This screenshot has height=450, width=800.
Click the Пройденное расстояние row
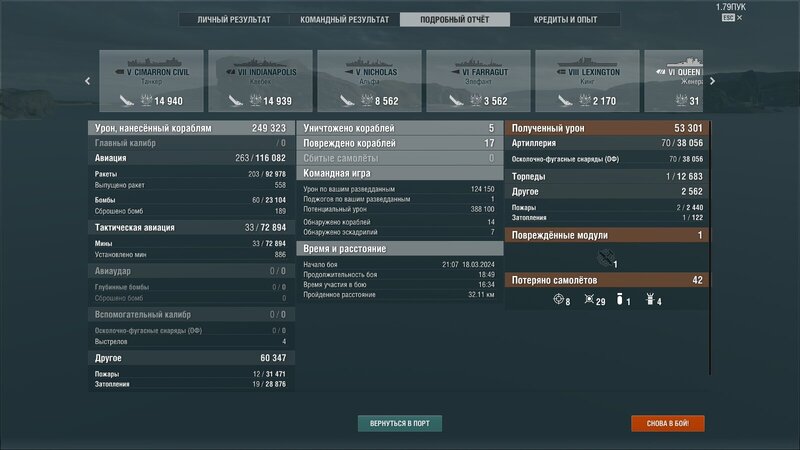point(399,294)
